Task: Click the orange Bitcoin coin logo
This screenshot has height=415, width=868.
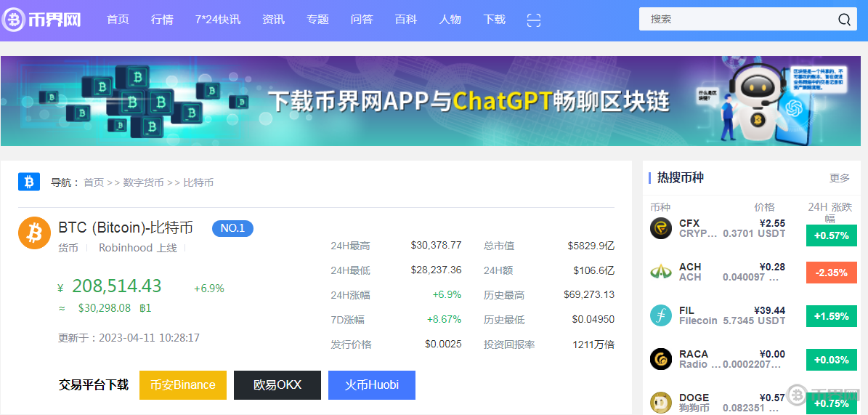Action: coord(34,233)
